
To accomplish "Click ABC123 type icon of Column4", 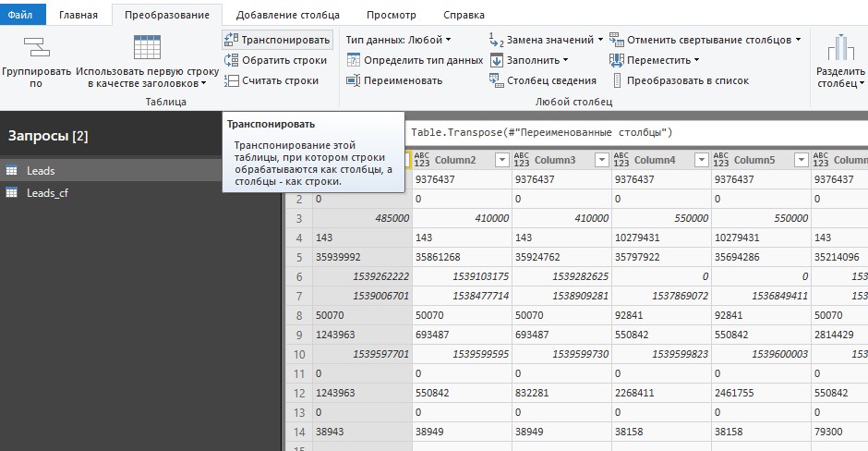I will point(621,160).
